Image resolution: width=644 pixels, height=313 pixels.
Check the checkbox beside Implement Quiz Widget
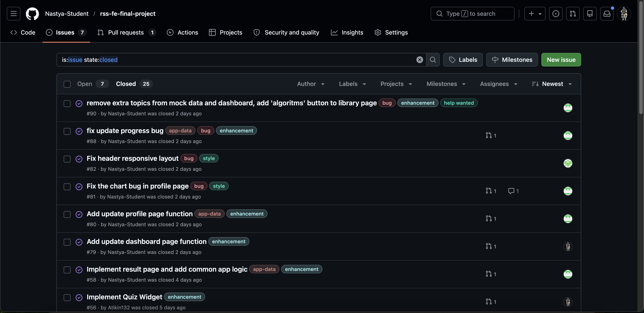67,297
